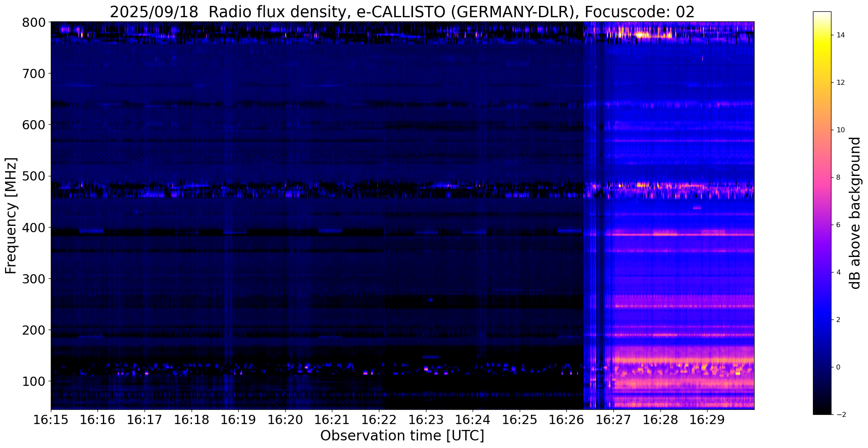
Task: Click the 16:18 time tick label
Action: pyautogui.click(x=192, y=420)
